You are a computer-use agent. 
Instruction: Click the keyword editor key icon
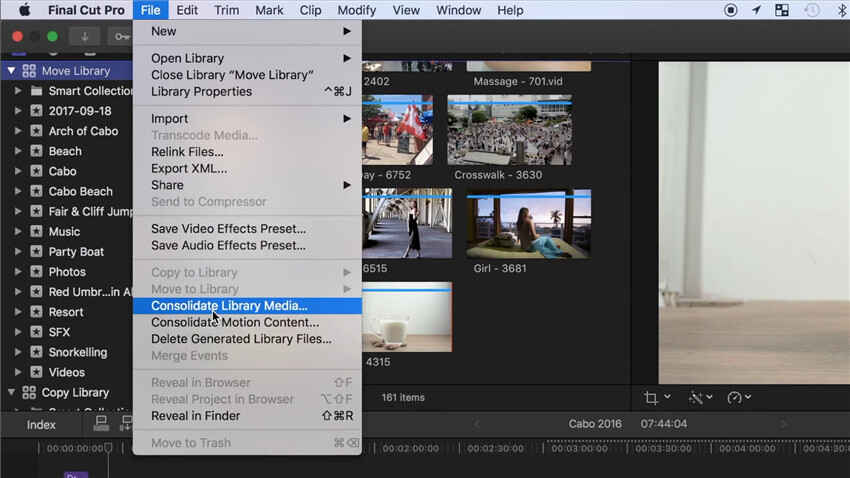[120, 37]
